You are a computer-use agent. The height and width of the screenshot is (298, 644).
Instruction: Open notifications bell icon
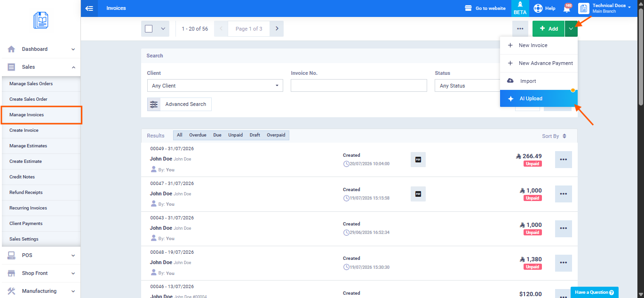tap(567, 8)
